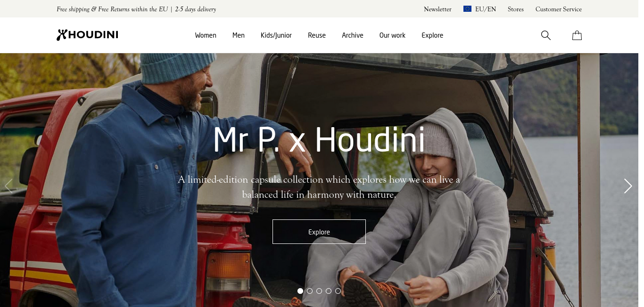
Task: Expand the Women menu
Action: [x=206, y=35]
